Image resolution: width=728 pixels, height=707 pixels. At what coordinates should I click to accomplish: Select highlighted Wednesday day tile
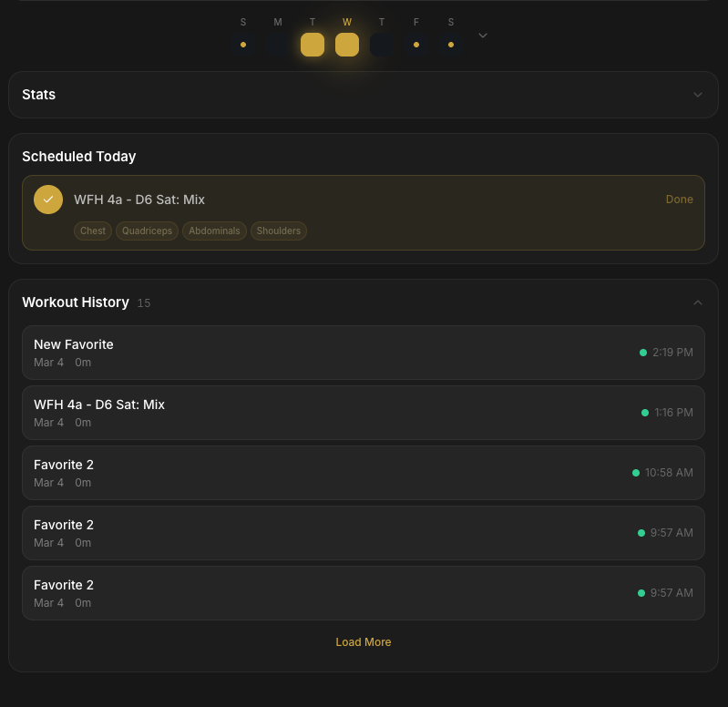[x=347, y=44]
